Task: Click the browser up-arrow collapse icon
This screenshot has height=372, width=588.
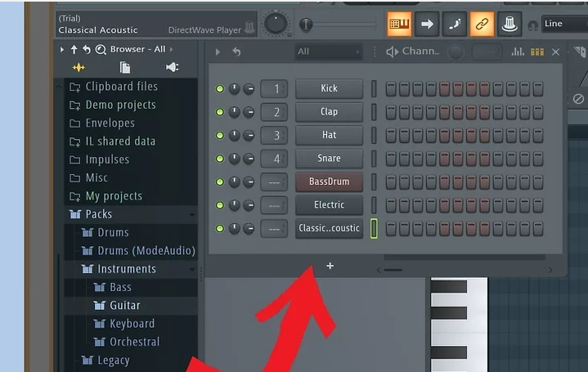Action: [x=74, y=49]
